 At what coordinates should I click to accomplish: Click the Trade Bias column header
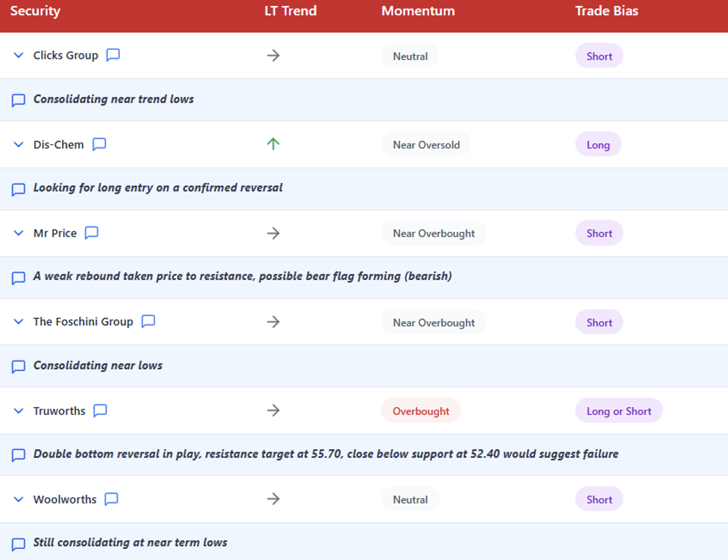(x=606, y=11)
